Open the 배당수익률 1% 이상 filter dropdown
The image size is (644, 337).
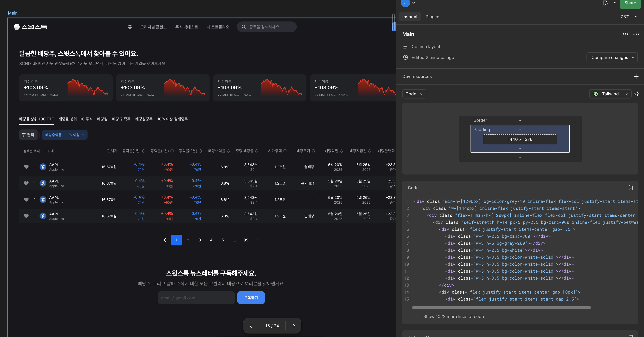[65, 135]
